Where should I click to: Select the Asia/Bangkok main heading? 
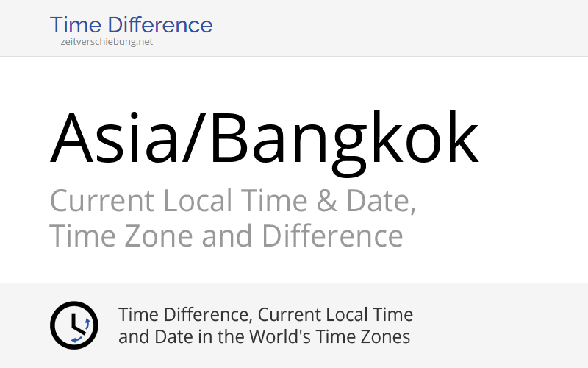pos(265,138)
